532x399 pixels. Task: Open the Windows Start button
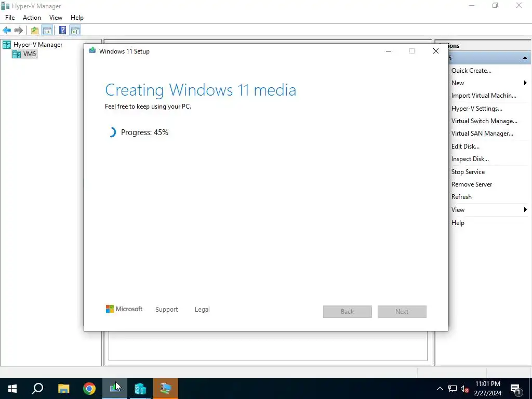click(12, 389)
